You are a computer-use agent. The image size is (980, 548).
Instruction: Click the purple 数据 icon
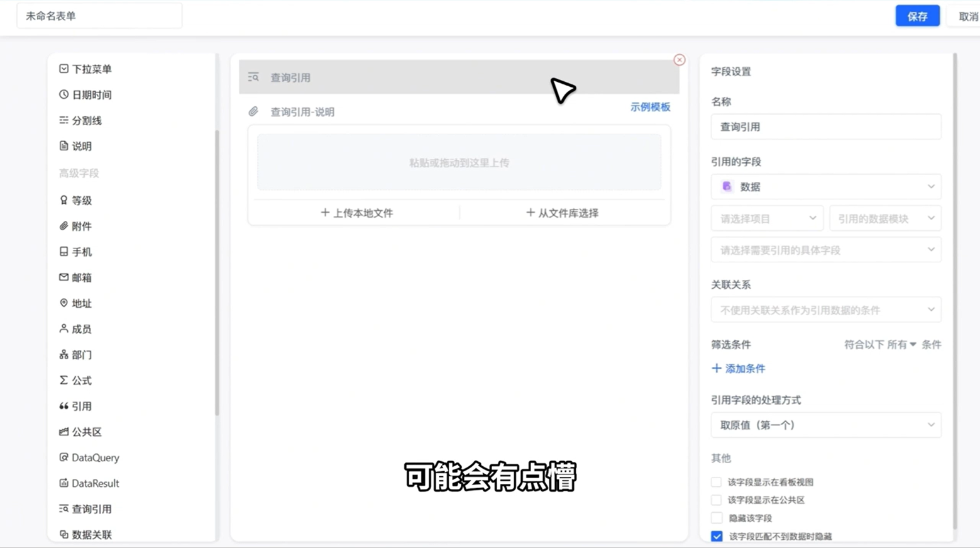pyautogui.click(x=727, y=187)
